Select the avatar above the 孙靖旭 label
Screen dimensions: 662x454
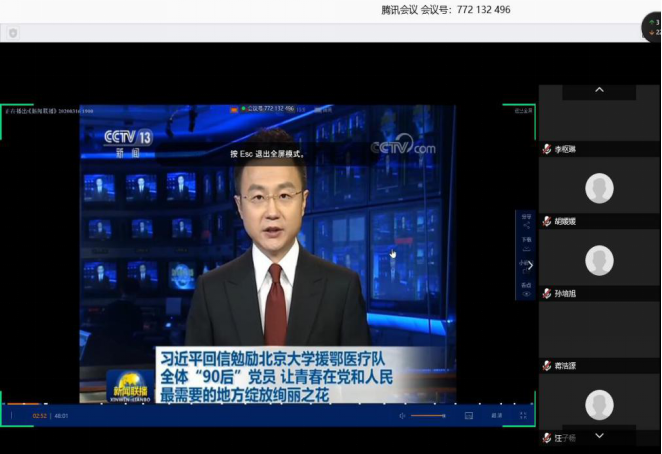(x=599, y=260)
